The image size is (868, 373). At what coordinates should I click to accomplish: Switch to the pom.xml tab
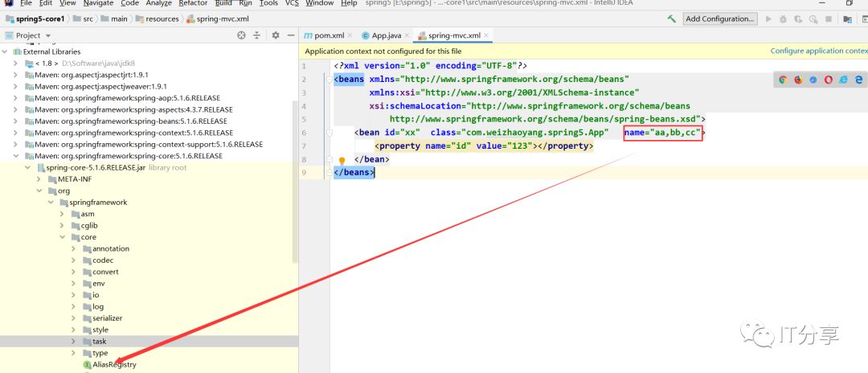pos(329,35)
